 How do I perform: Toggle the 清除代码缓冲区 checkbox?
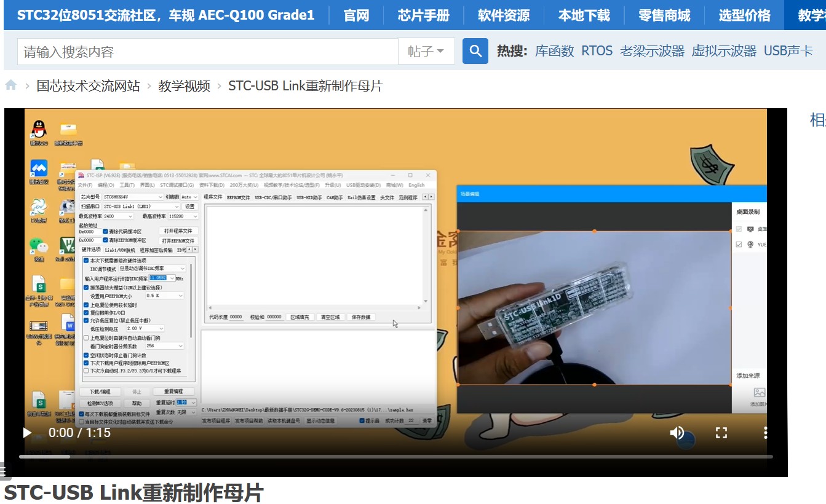(x=105, y=232)
